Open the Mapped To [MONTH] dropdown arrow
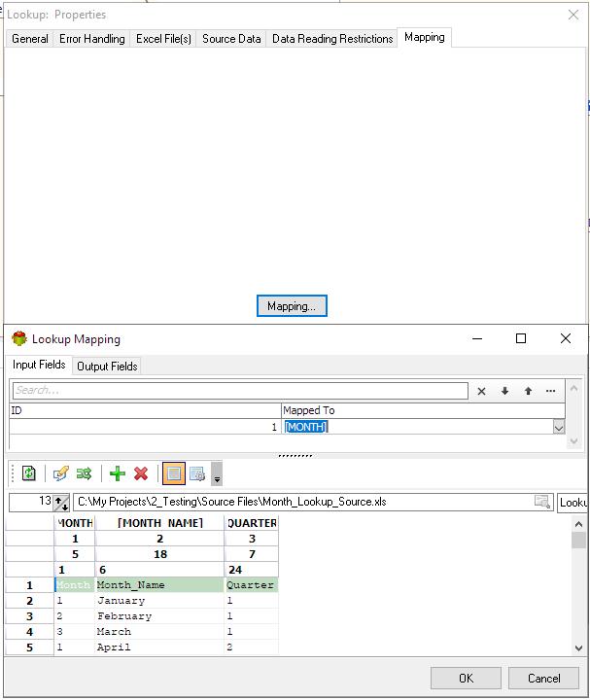 click(x=559, y=427)
